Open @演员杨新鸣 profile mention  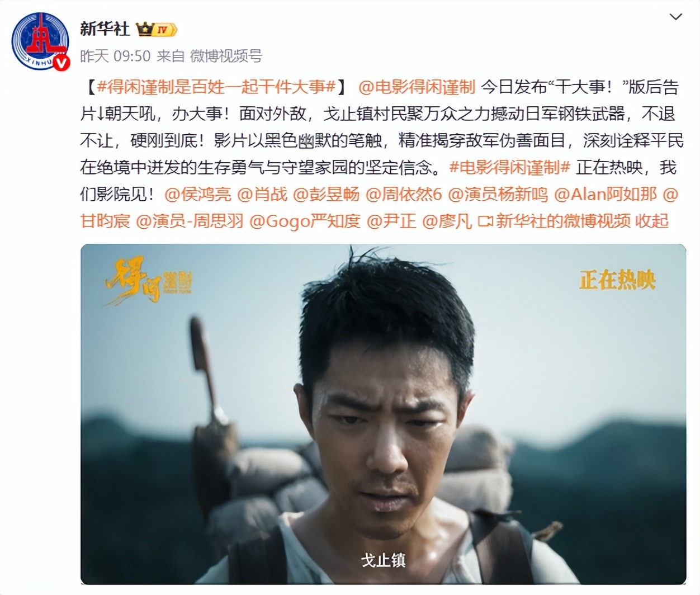pyautogui.click(x=498, y=194)
